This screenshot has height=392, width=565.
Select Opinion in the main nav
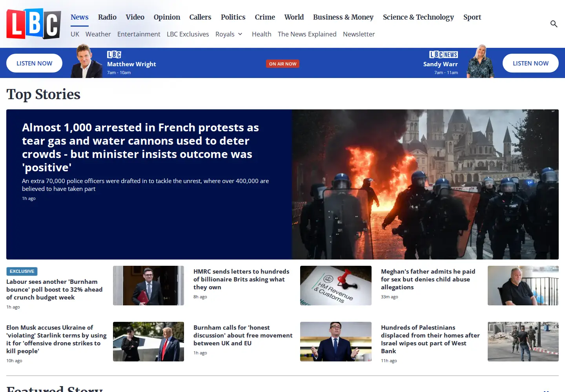pyautogui.click(x=167, y=17)
